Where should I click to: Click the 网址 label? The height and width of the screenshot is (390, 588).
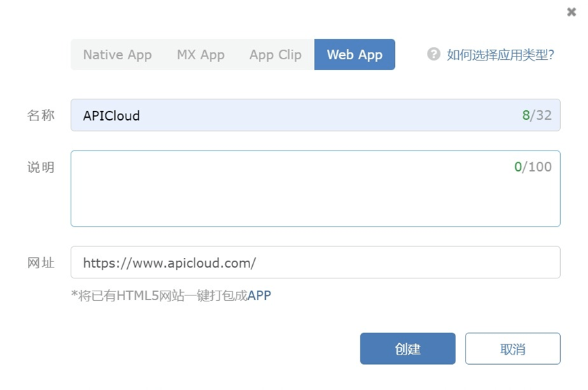point(41,263)
